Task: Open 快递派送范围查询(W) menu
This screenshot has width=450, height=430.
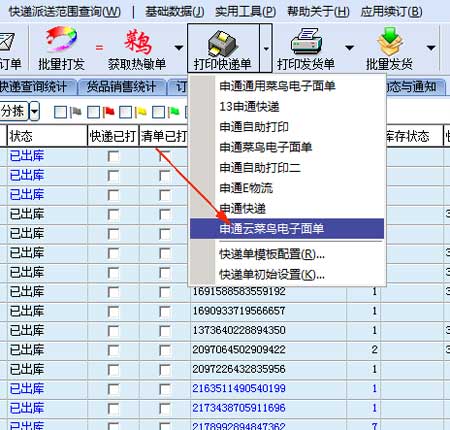Action: [64, 12]
